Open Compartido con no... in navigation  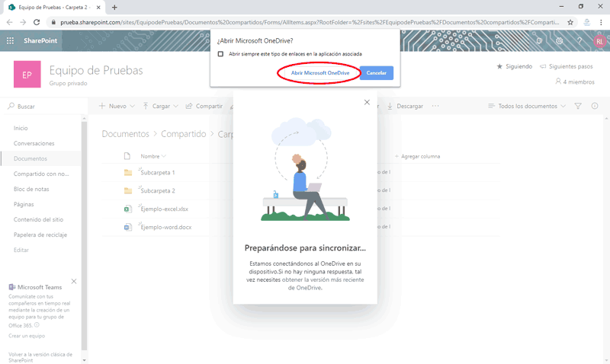(41, 174)
